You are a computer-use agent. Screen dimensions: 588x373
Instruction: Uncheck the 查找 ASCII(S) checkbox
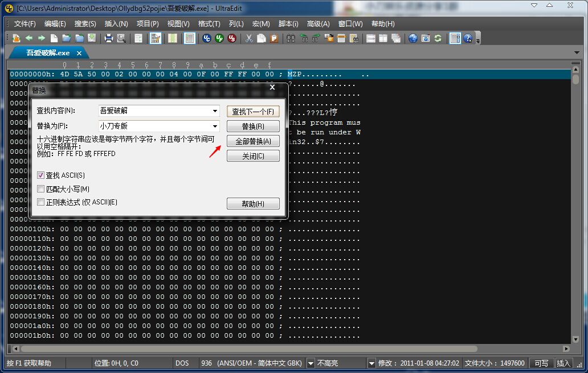click(41, 175)
